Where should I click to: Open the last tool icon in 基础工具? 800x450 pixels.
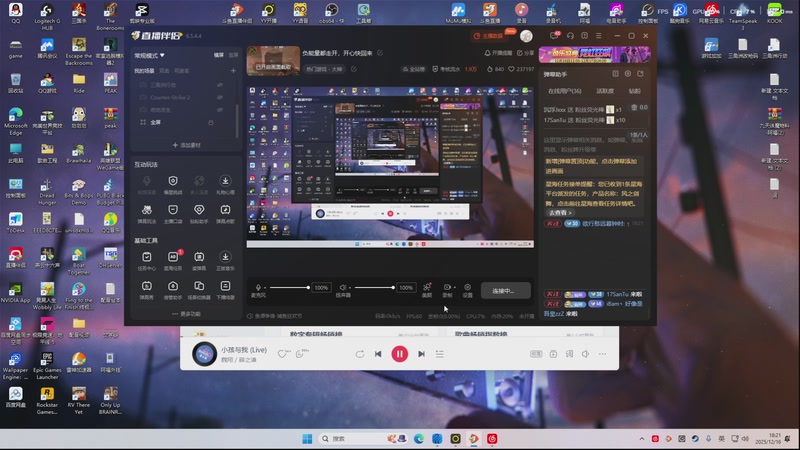[225, 286]
